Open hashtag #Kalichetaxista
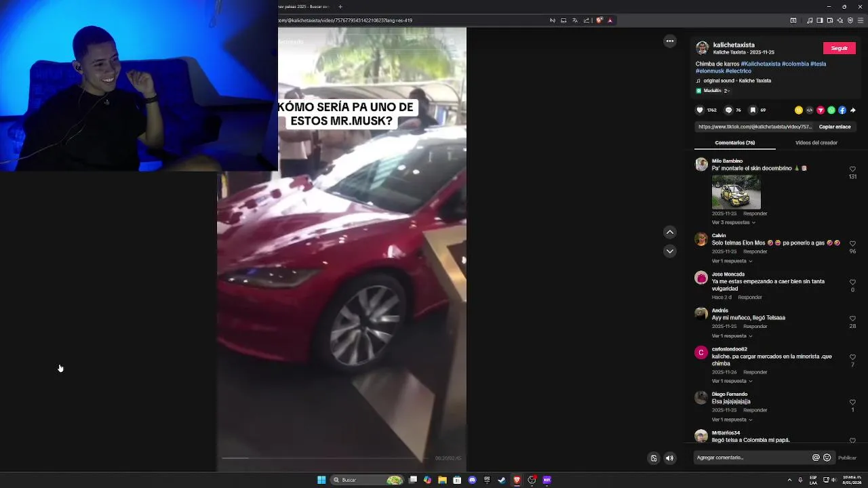 760,64
